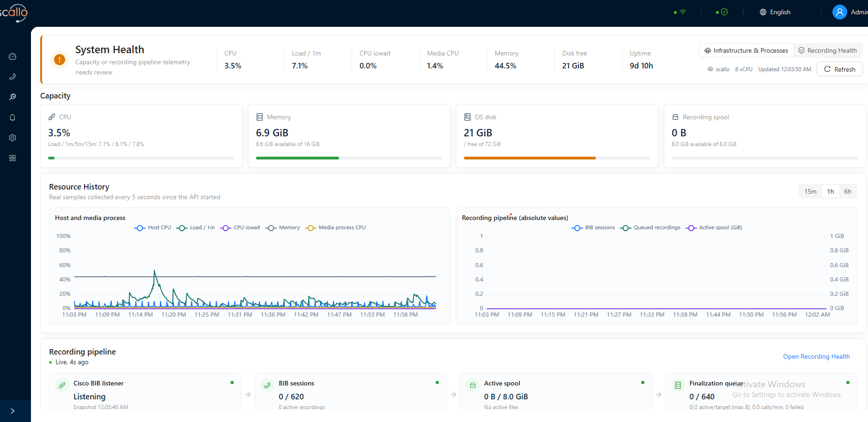
Task: Click the Finalization queue card icon
Action: [x=678, y=385]
